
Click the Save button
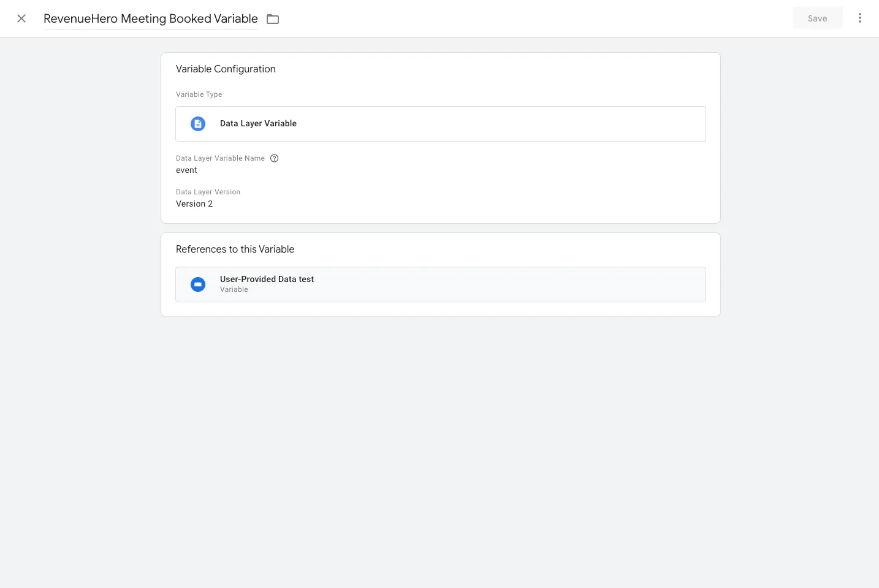point(817,18)
